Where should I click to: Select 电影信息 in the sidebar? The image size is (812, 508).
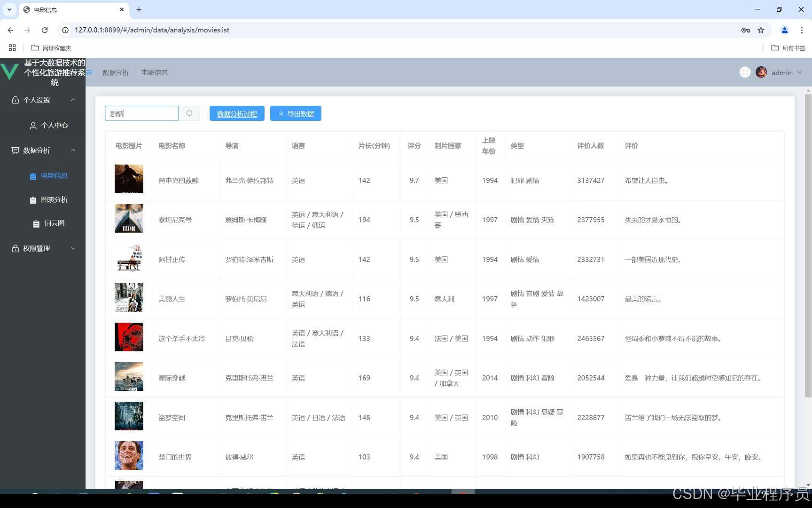[48, 175]
